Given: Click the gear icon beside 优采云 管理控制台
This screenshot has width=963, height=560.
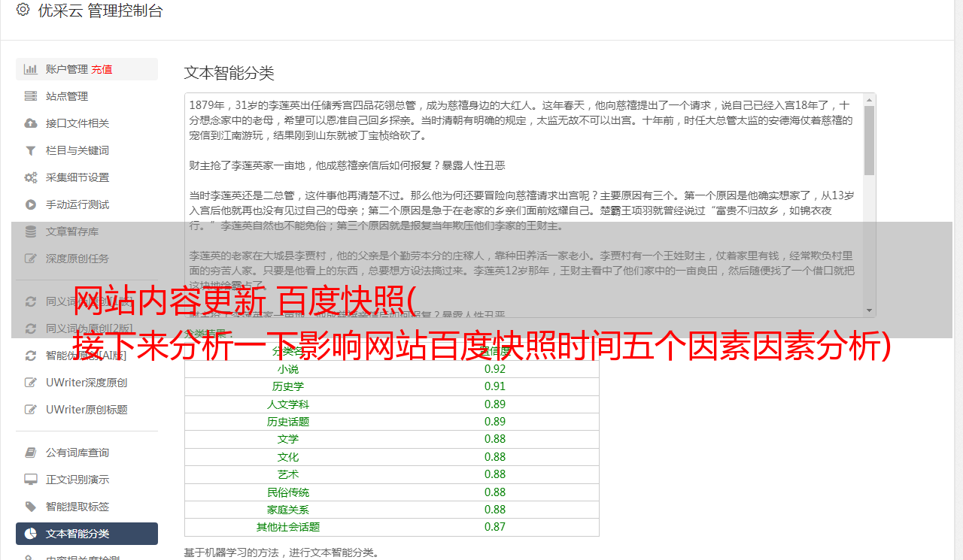Looking at the screenshot, I should [23, 10].
